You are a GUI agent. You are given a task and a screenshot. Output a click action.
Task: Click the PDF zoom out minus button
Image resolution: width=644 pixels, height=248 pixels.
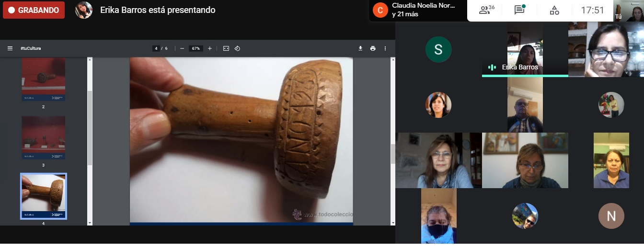click(x=182, y=48)
